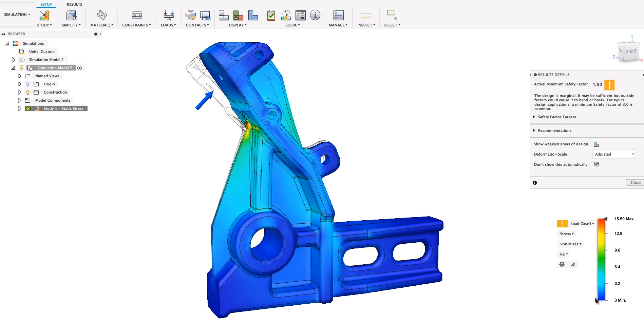Collapse the Results Details panel header
The height and width of the screenshot is (325, 644).
click(x=535, y=75)
